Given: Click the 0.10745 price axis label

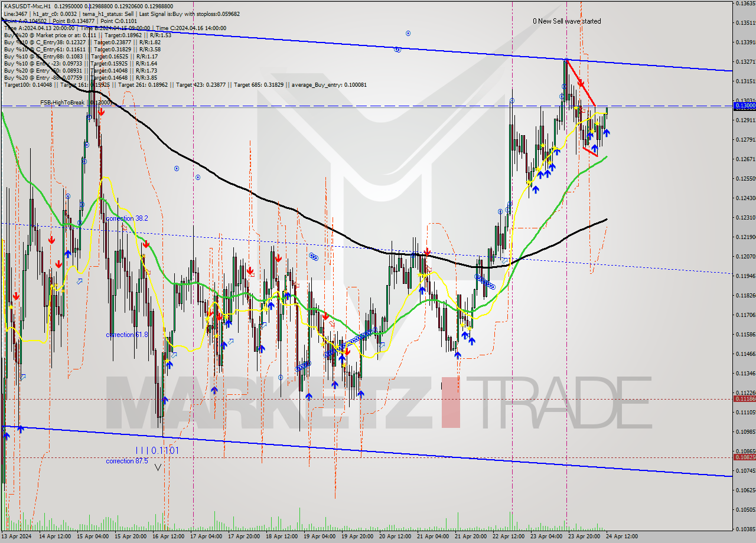Looking at the screenshot, I should (x=745, y=470).
